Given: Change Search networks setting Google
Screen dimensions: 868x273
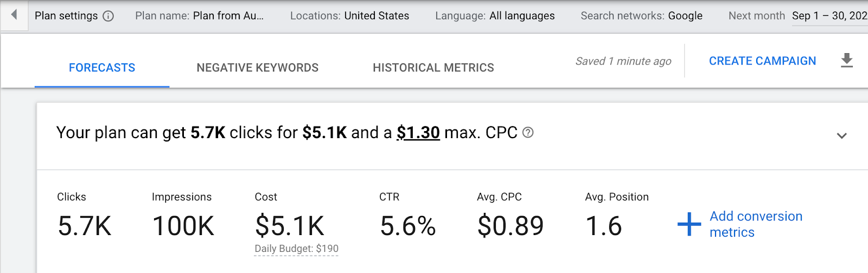Looking at the screenshot, I should point(685,16).
